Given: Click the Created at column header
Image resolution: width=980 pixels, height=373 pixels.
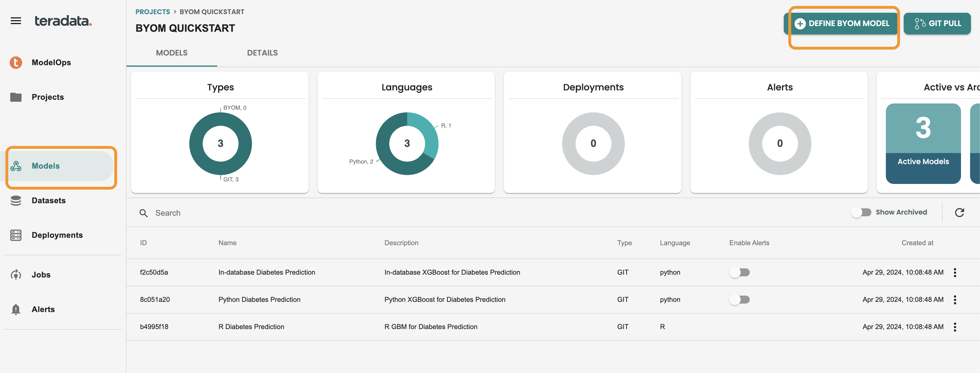Looking at the screenshot, I should tap(917, 243).
